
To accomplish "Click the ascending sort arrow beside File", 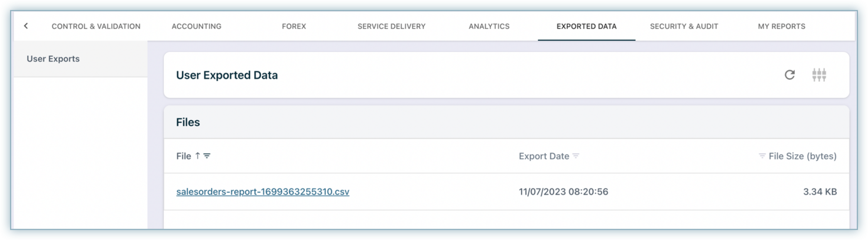I will [198, 155].
